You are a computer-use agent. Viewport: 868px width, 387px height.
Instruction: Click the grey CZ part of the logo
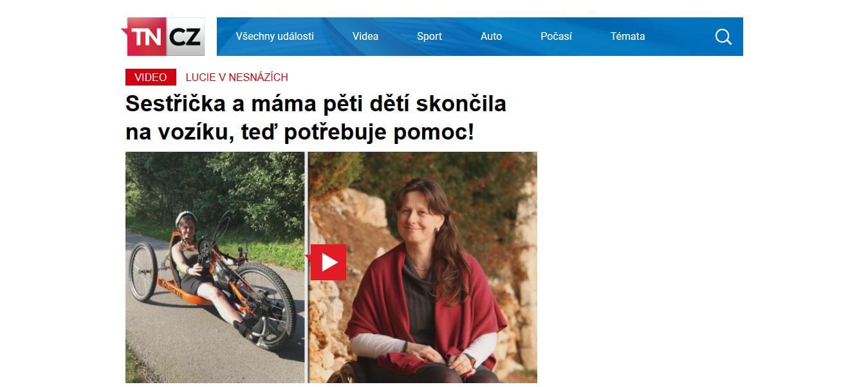pos(186,37)
